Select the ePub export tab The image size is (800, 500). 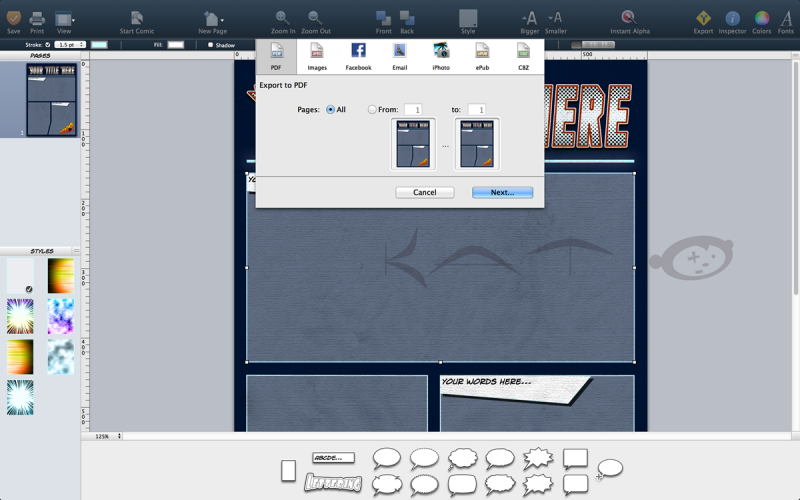(x=482, y=56)
